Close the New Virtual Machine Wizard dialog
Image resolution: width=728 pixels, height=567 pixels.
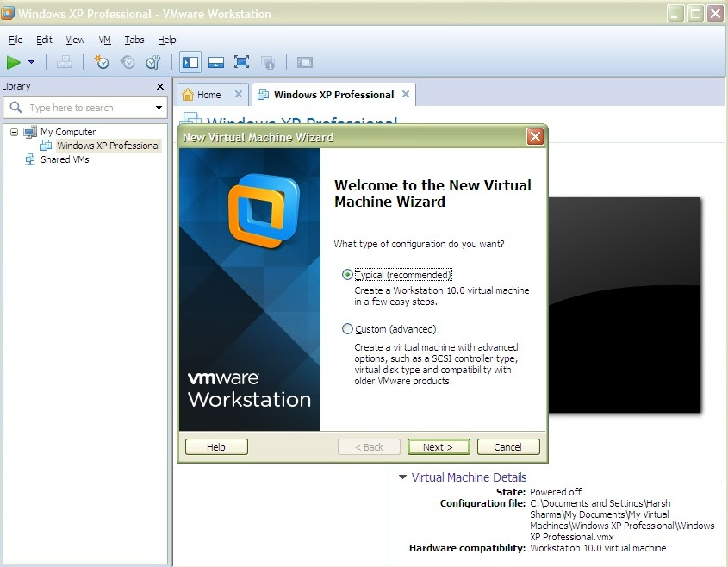click(x=535, y=137)
